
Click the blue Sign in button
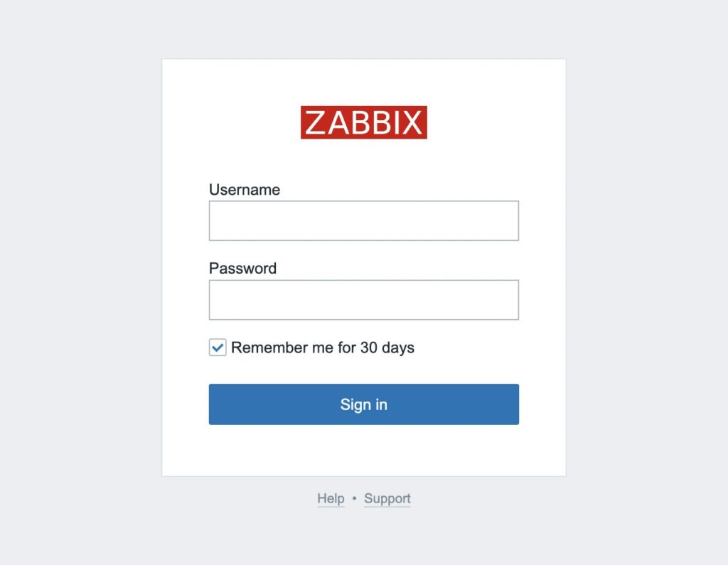pyautogui.click(x=363, y=404)
